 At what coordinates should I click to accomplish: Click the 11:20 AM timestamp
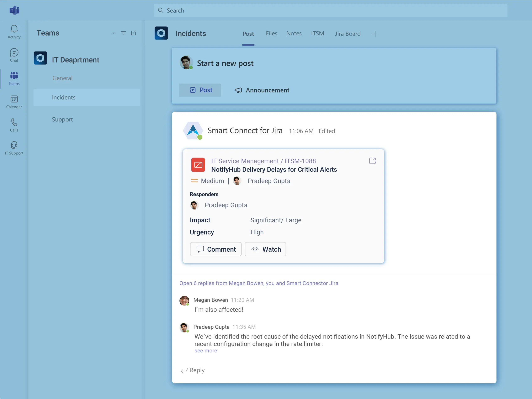(242, 300)
